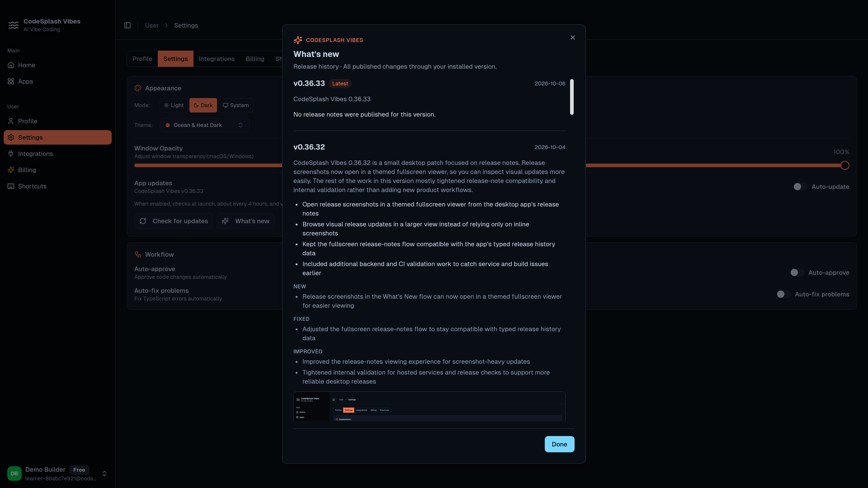The height and width of the screenshot is (488, 868).
Task: Toggle the Auto-fix problems switch
Action: [783, 294]
